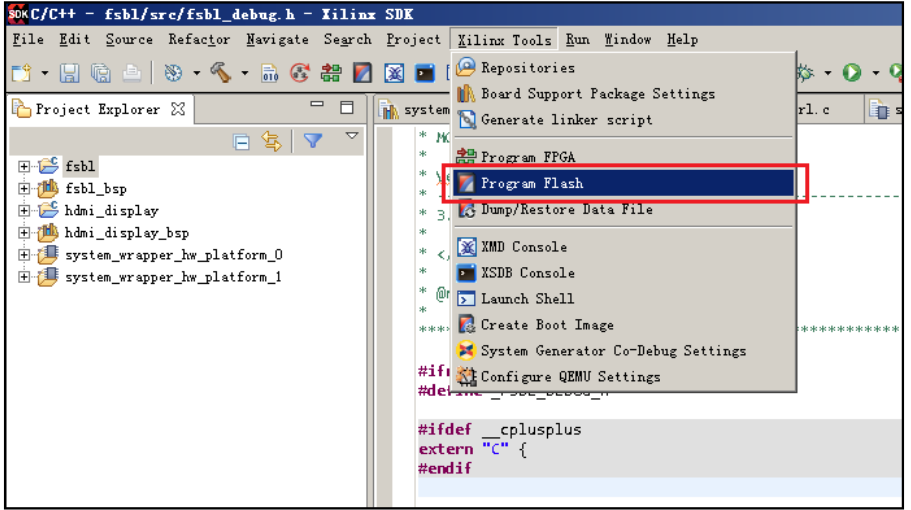This screenshot has height=510, width=911.
Task: Click the Xilinx Tools menu header
Action: coord(504,39)
